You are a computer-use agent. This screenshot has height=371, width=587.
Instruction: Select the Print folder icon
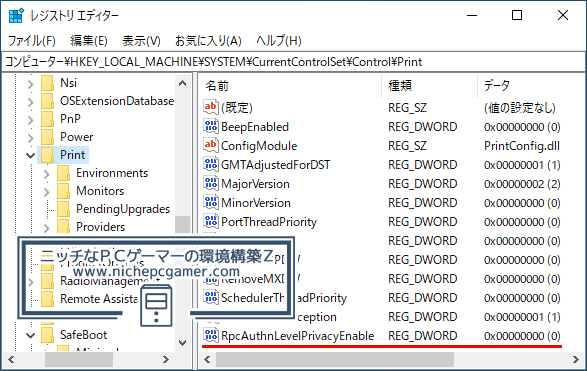coord(48,155)
